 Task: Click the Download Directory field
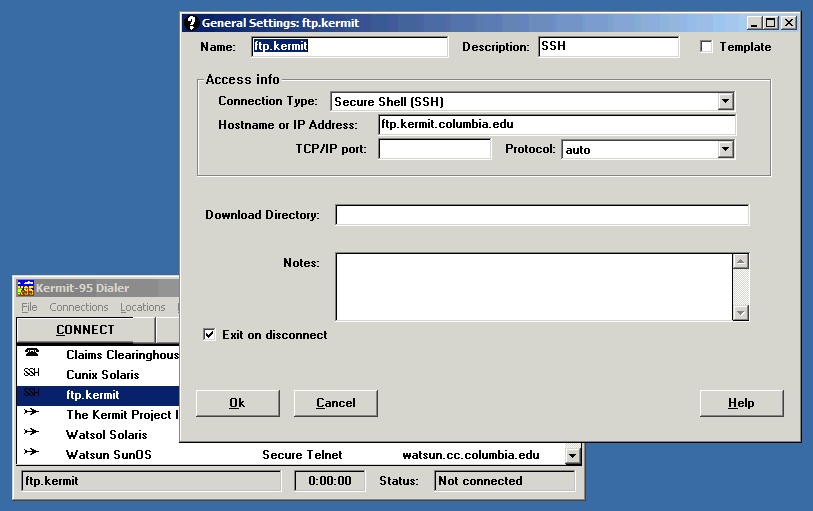[542, 215]
